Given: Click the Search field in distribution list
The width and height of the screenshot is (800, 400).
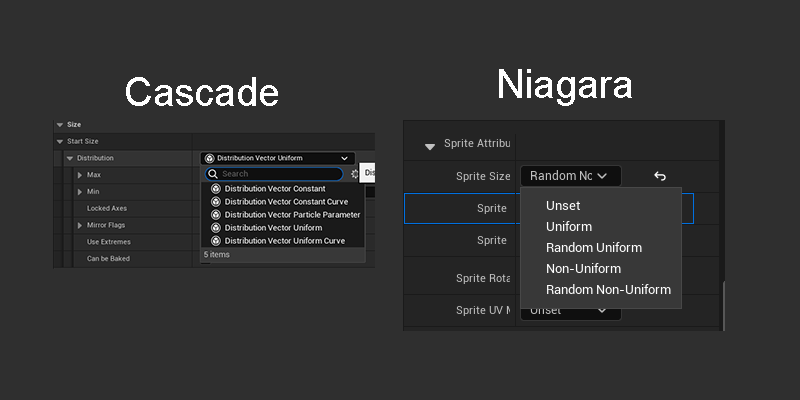Looking at the screenshot, I should click(274, 174).
